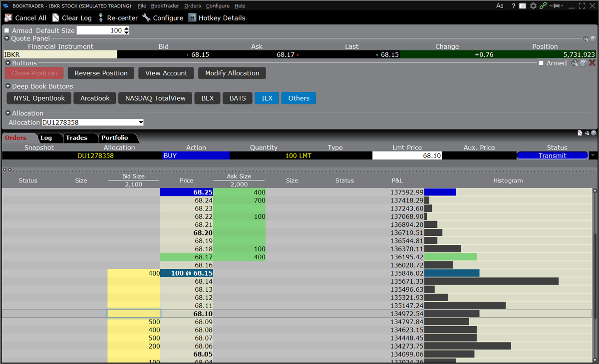Enable the Armed Default Size checkbox
Image resolution: width=599 pixels, height=364 pixels.
pos(6,30)
